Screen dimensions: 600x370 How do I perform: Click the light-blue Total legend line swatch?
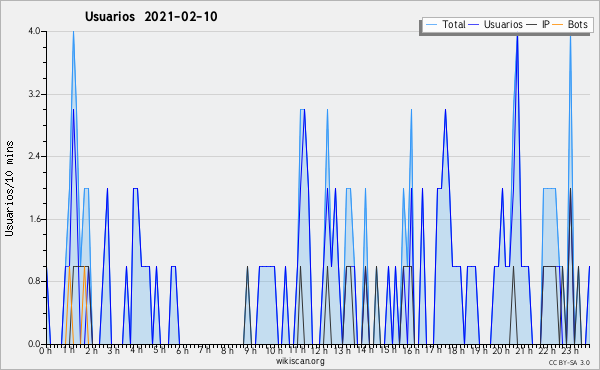(x=431, y=25)
